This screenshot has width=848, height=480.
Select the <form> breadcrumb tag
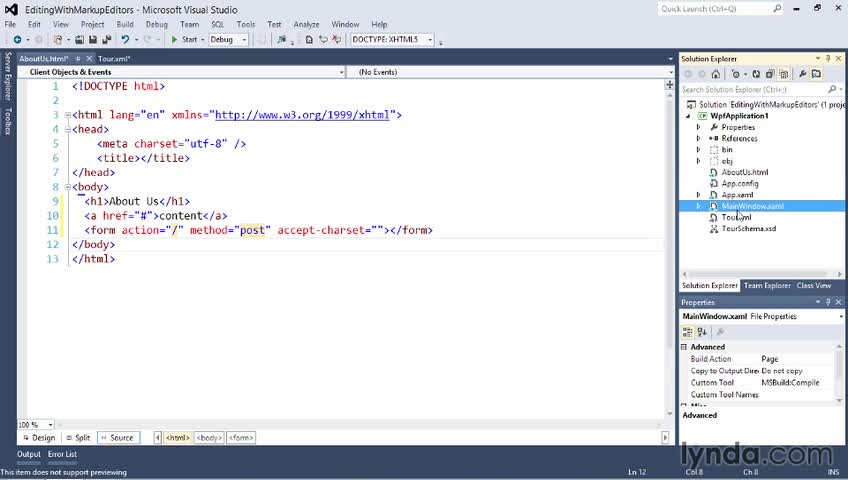pos(241,438)
